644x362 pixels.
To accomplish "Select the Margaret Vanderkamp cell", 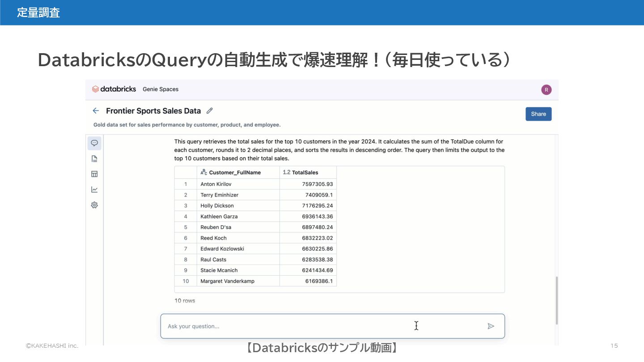I will (238, 281).
